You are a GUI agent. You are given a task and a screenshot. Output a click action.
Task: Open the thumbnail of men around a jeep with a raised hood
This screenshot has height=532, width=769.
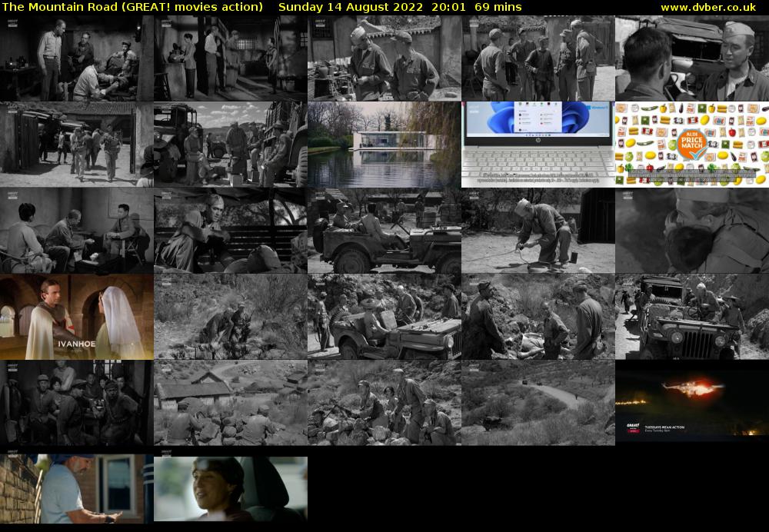[x=384, y=317]
